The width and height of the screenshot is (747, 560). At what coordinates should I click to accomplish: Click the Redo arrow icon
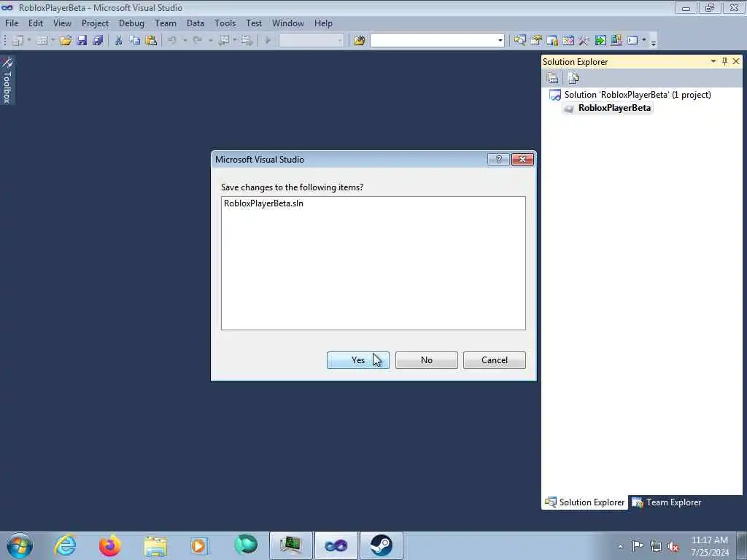tap(197, 41)
